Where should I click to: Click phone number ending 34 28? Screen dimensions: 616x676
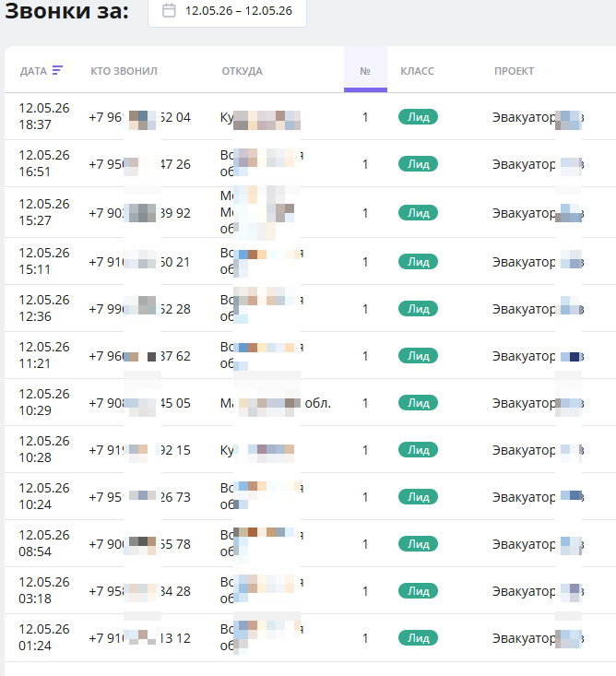[x=139, y=591]
